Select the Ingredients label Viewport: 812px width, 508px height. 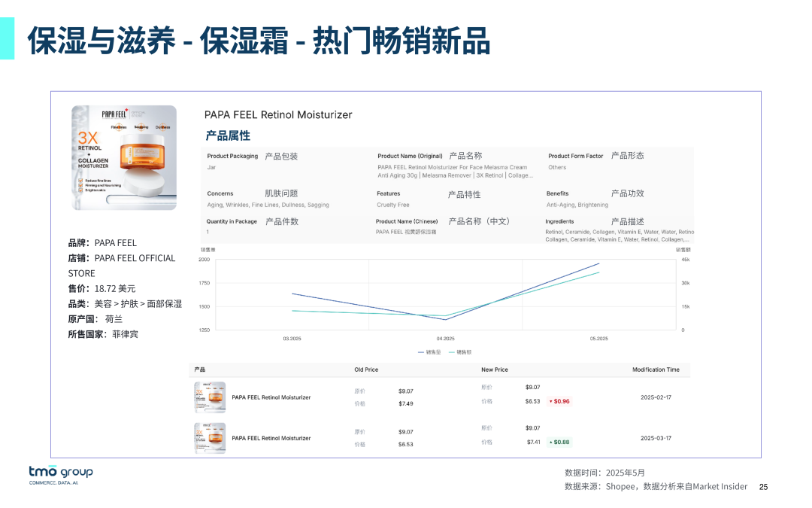pos(559,222)
